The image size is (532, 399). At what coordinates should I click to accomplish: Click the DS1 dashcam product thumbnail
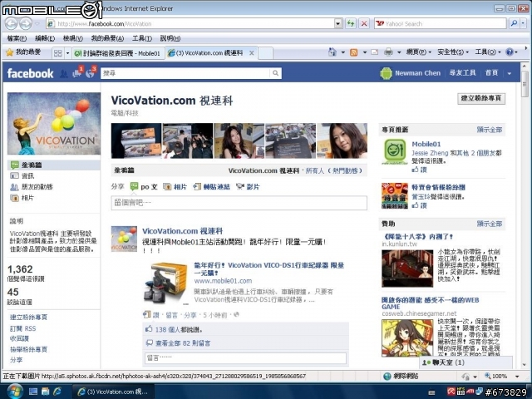165,283
